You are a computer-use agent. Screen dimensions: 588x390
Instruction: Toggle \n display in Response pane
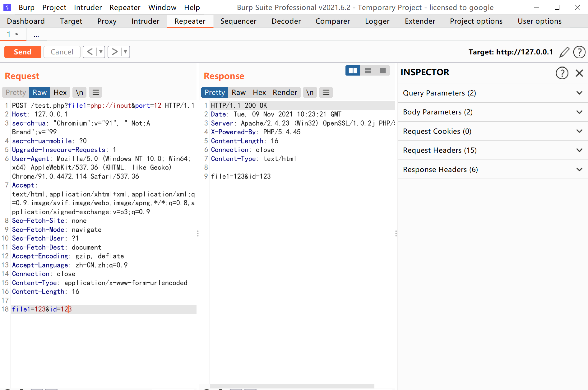pyautogui.click(x=310, y=92)
